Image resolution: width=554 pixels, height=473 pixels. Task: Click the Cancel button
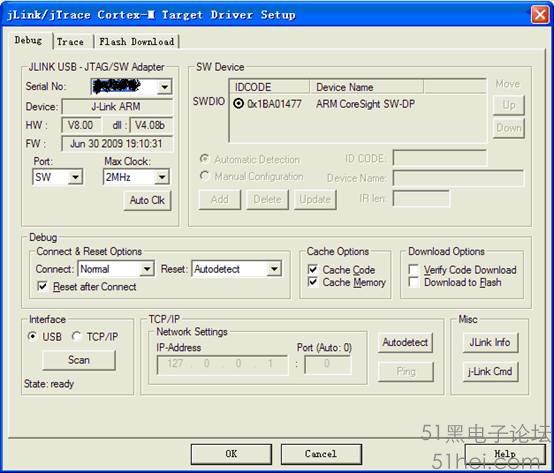click(x=321, y=454)
